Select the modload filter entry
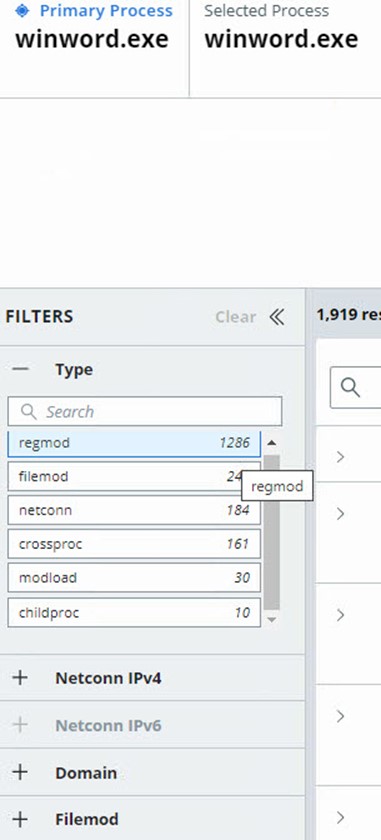This screenshot has height=840, width=381. (134, 578)
